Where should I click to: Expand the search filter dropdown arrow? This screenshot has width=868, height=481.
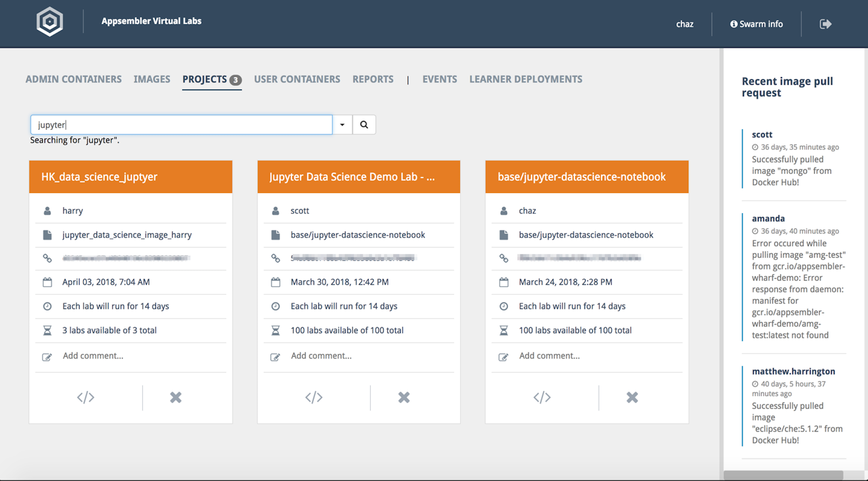(x=342, y=125)
